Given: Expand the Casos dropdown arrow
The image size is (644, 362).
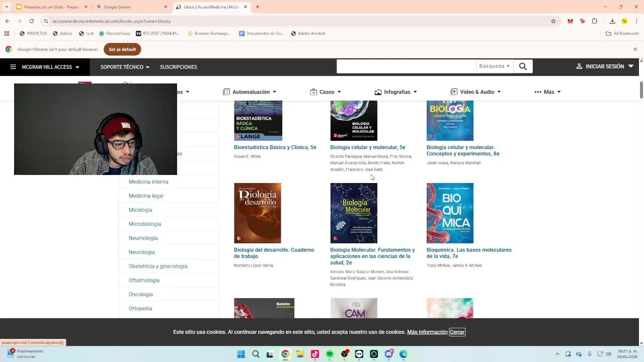Looking at the screenshot, I should pos(339,92).
